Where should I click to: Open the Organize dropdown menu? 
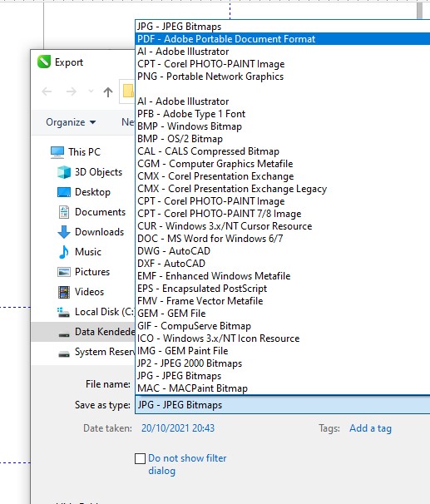(71, 122)
